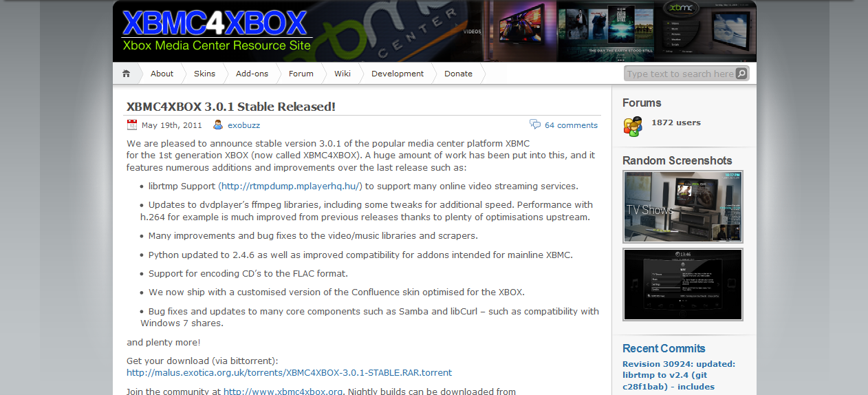This screenshot has width=868, height=395.
Task: Go to the Home icon in navbar
Action: pos(126,74)
